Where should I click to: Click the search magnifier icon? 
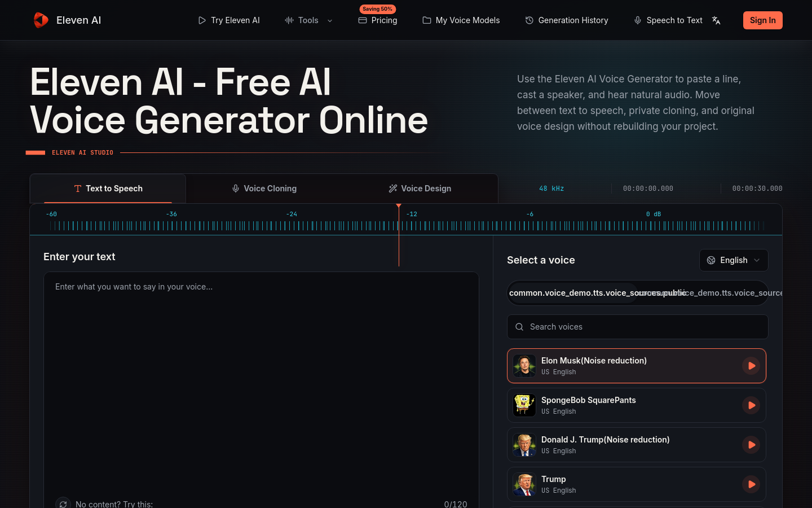(x=519, y=327)
